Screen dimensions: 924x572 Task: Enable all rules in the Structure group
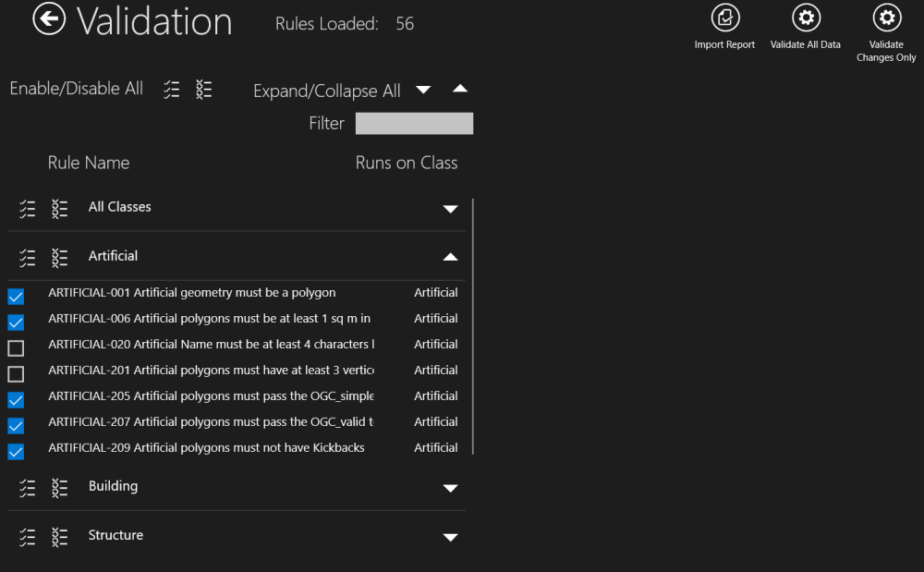tap(28, 537)
